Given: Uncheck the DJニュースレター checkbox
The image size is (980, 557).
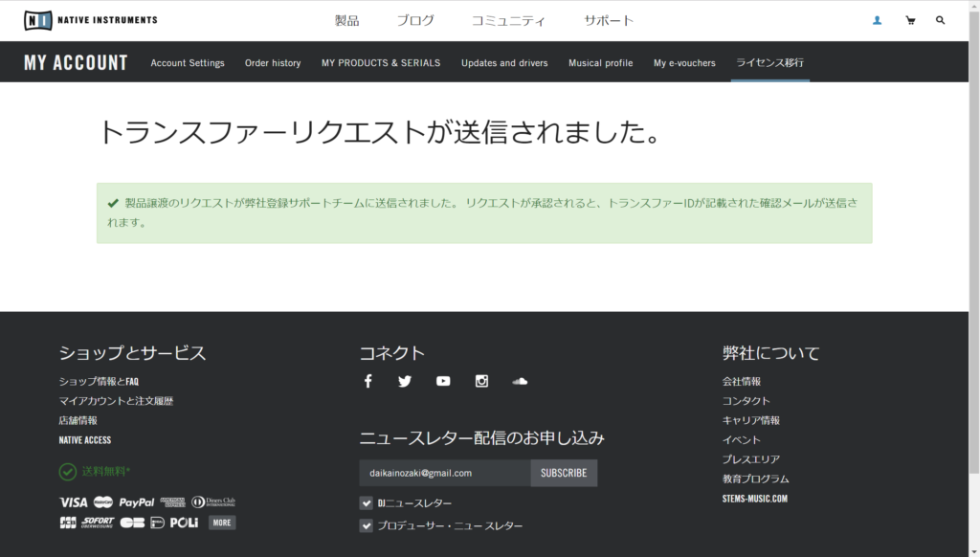Looking at the screenshot, I should tap(367, 502).
